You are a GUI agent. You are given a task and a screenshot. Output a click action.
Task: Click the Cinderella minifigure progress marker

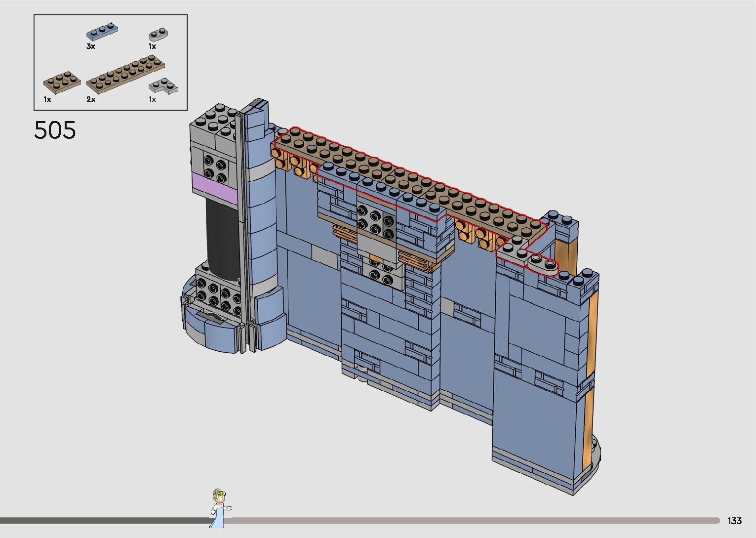click(219, 508)
